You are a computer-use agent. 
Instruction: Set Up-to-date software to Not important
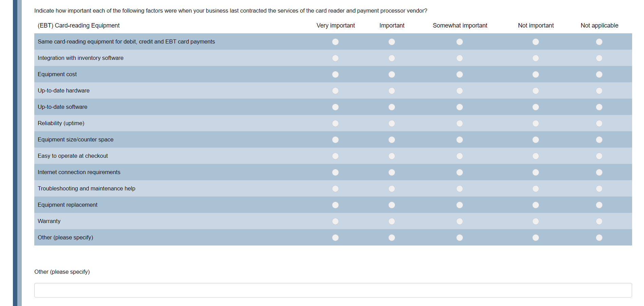click(x=536, y=107)
